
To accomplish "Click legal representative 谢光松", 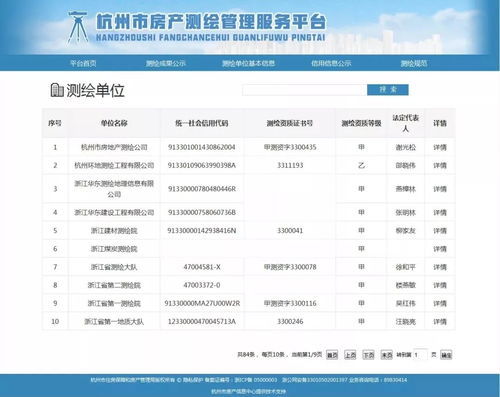I will (x=406, y=147).
